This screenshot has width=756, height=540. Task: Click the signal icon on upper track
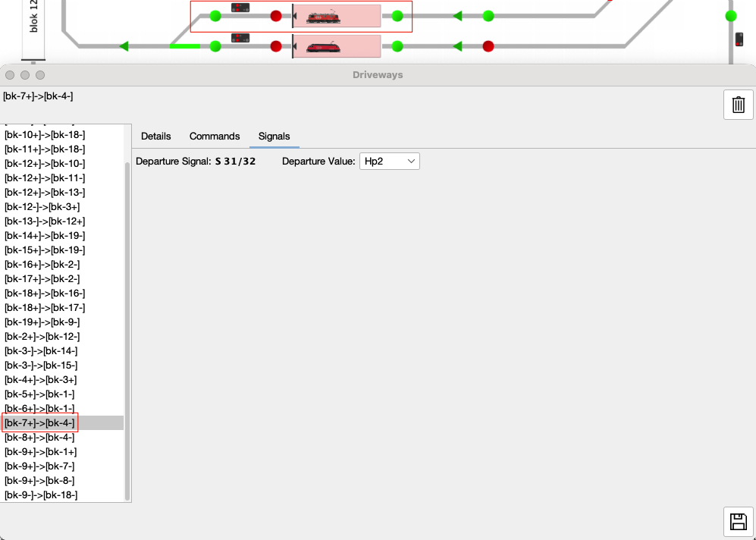(x=240, y=8)
